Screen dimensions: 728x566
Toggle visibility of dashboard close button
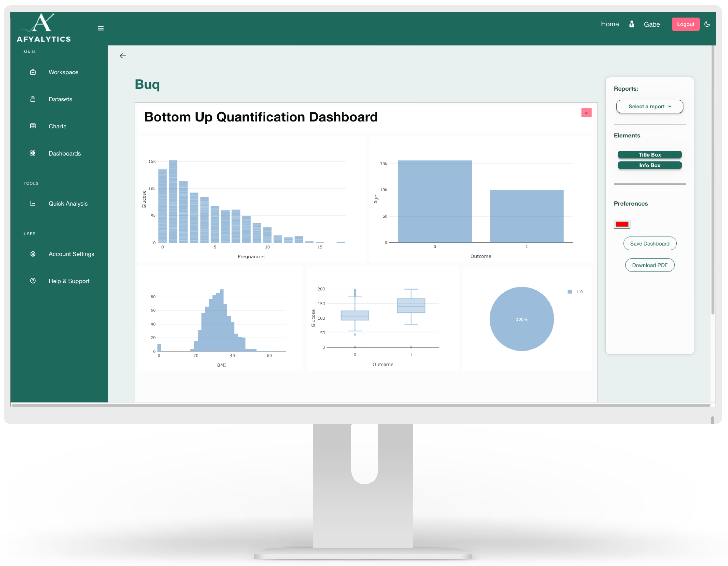pos(586,113)
